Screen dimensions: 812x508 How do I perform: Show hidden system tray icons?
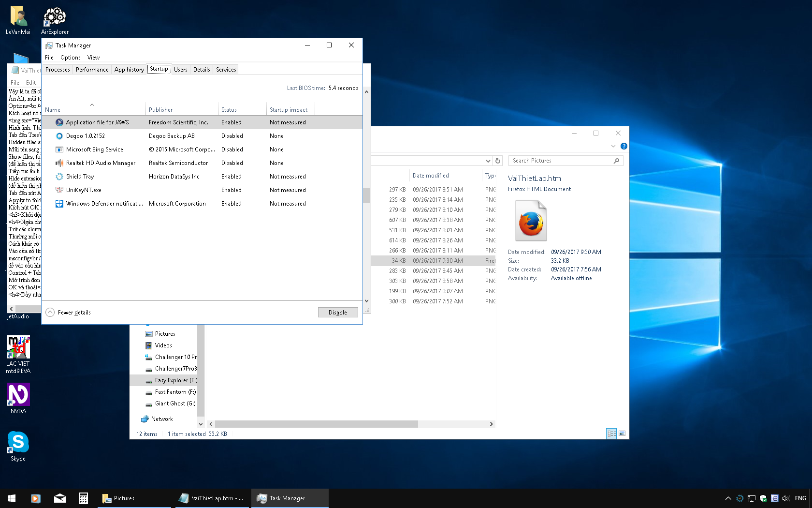728,498
